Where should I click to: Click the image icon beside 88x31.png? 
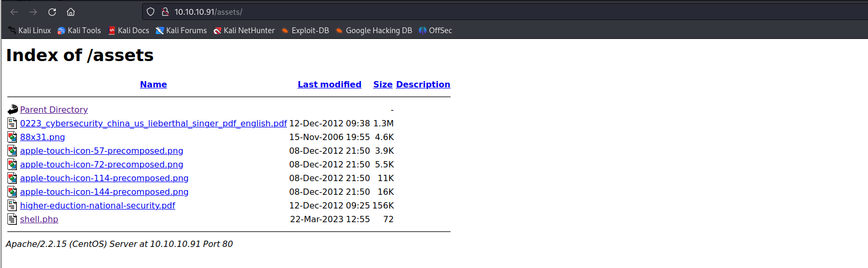(x=13, y=137)
